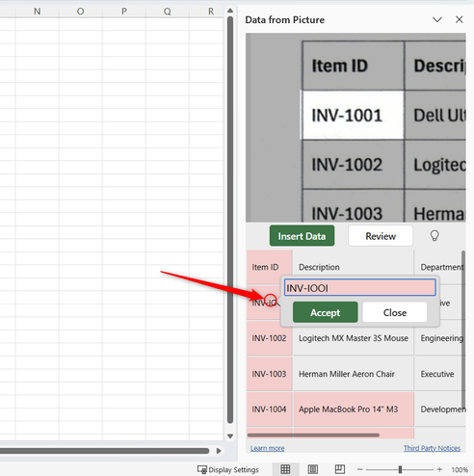Click Close in the correction popup
474x476 pixels.
[x=395, y=312]
